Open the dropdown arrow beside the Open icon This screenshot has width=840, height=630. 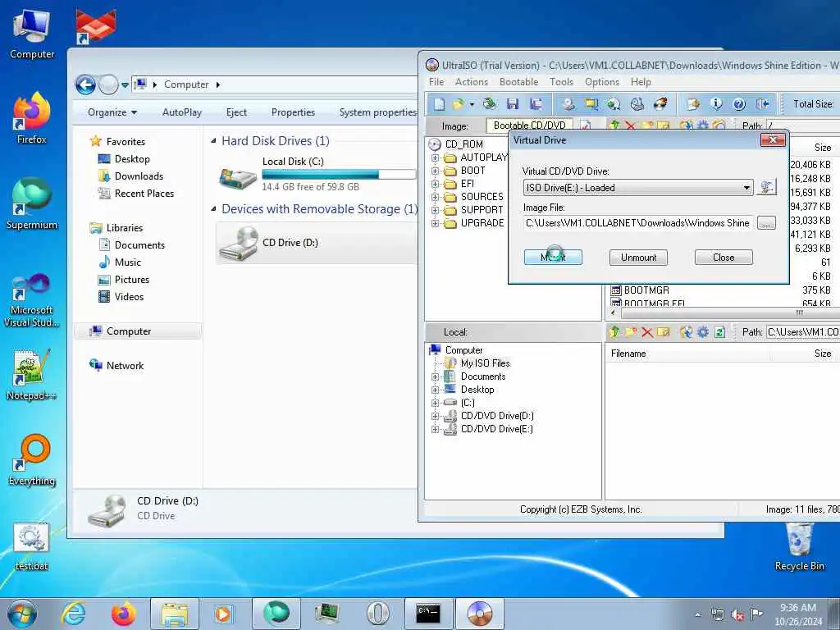click(x=472, y=104)
